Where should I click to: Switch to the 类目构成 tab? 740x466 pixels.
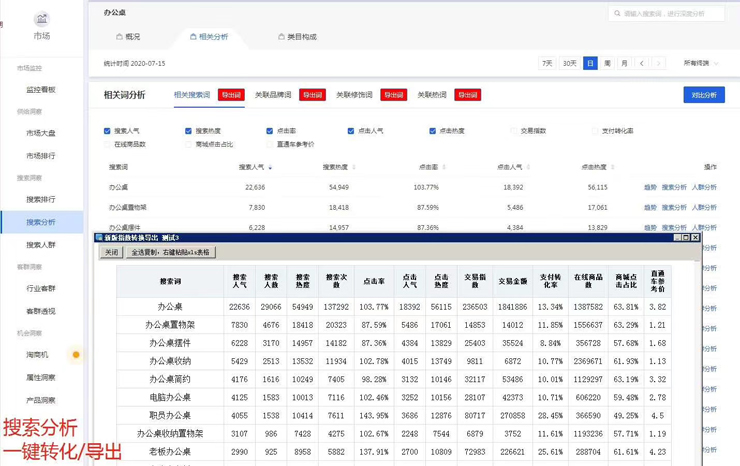(297, 37)
